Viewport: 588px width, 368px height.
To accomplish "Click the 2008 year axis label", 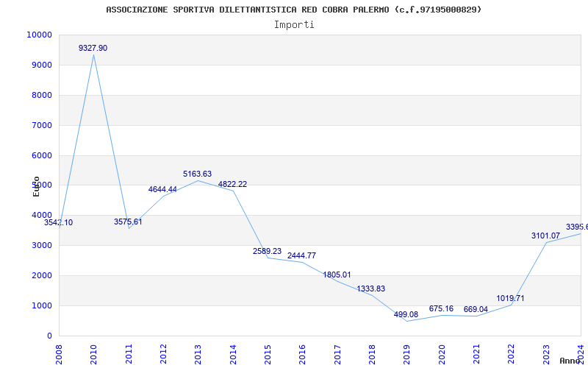I will pyautogui.click(x=59, y=355).
